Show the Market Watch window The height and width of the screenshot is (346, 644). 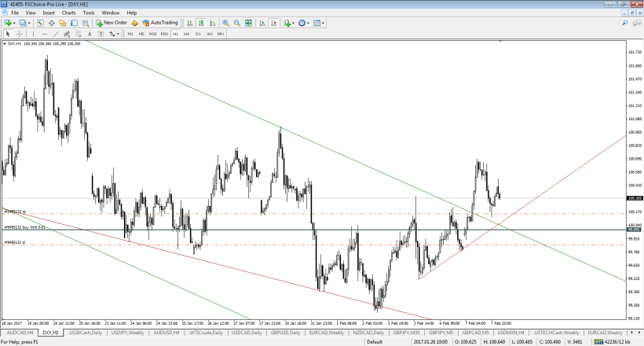click(40, 23)
